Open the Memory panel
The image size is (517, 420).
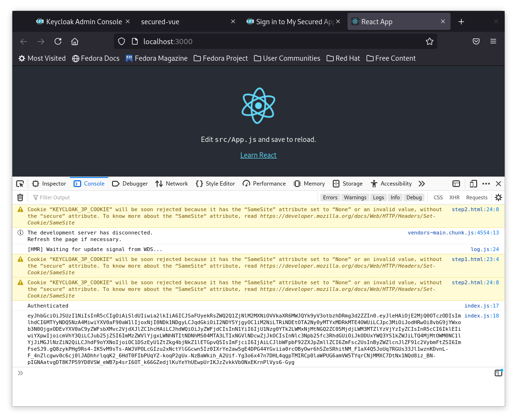309,184
